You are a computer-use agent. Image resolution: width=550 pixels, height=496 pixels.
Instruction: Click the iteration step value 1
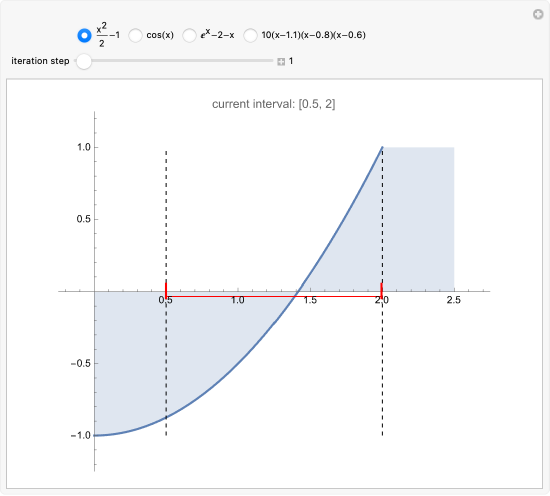tap(291, 61)
